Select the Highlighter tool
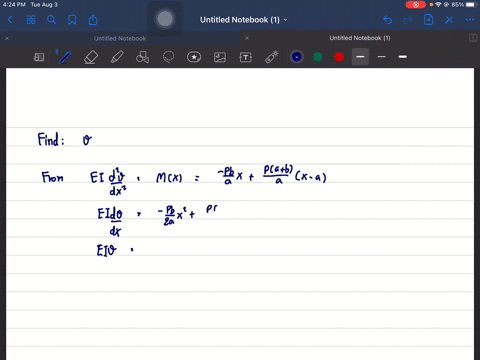 (117, 57)
